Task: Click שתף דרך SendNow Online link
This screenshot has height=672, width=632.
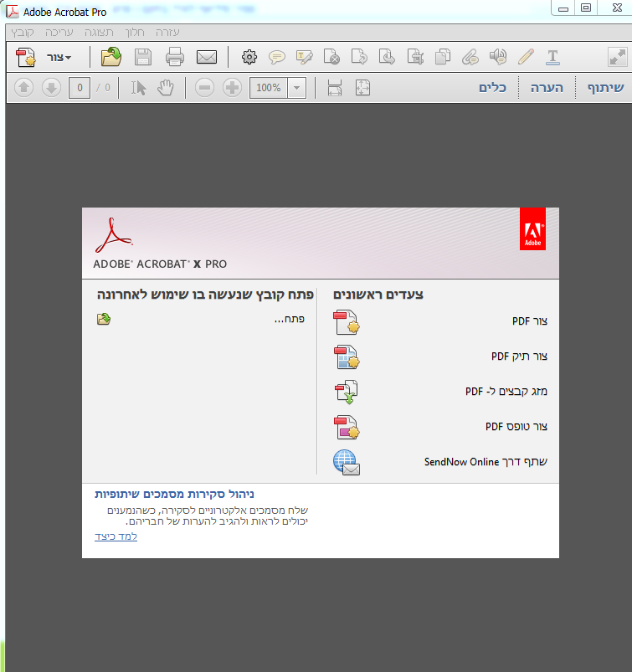Action: click(x=486, y=462)
